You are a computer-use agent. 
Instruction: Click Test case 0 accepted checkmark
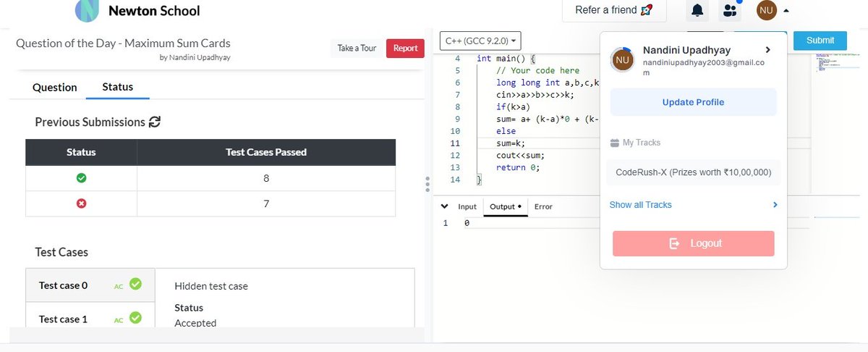pos(135,285)
